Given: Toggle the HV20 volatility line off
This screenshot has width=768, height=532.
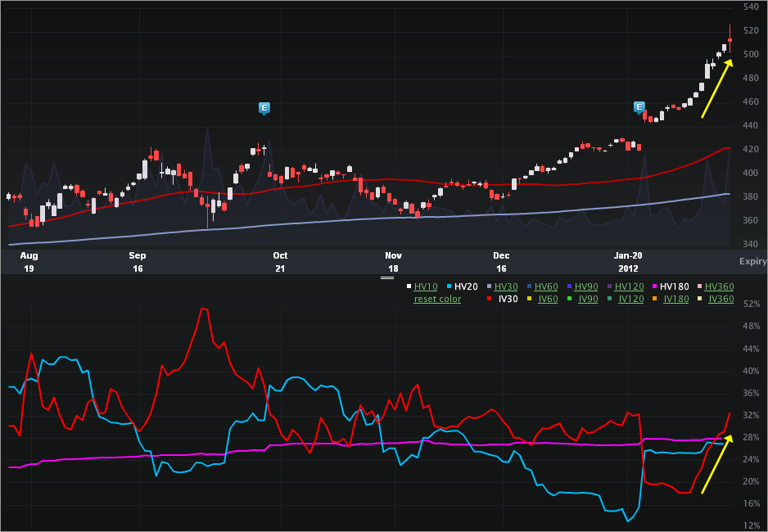Looking at the screenshot, I should coord(466,285).
